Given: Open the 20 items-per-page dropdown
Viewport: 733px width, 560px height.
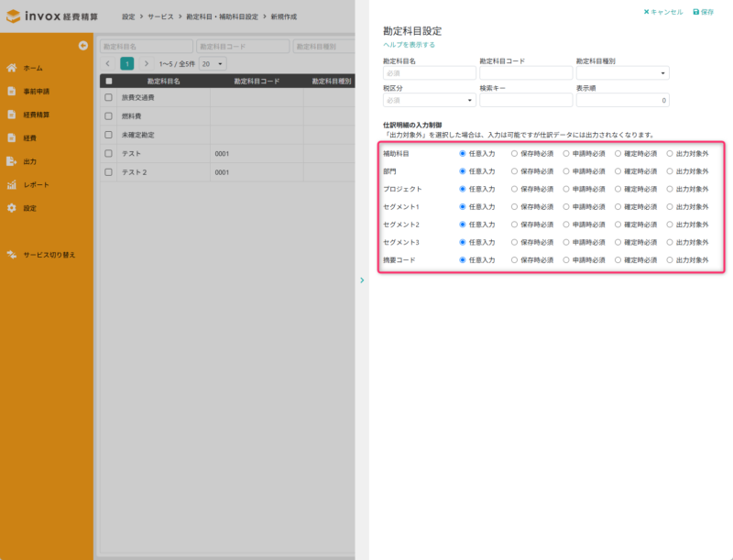Looking at the screenshot, I should (x=213, y=64).
